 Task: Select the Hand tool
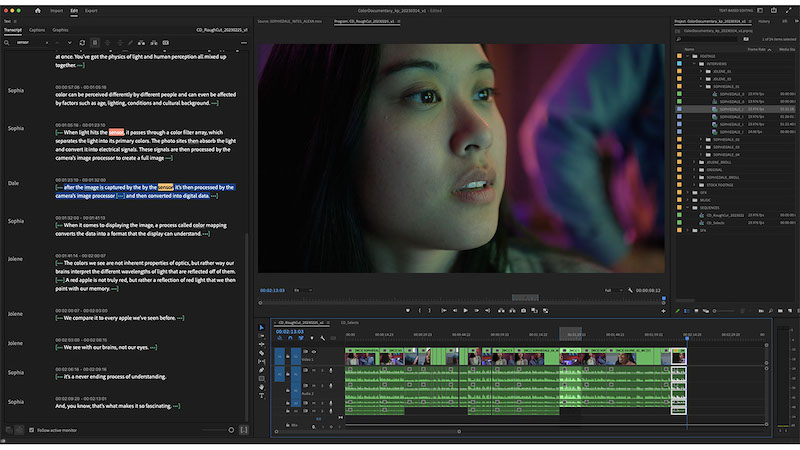click(262, 388)
